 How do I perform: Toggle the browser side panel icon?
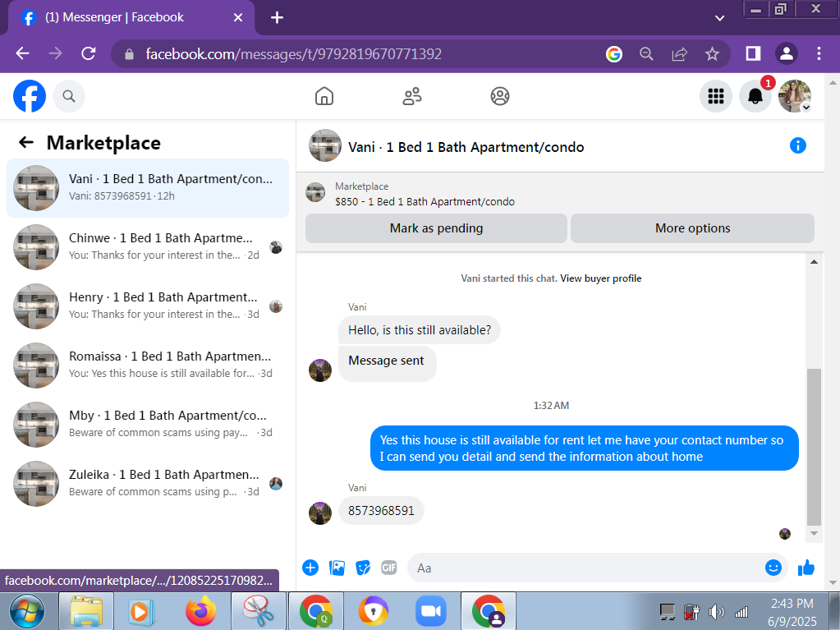753,53
